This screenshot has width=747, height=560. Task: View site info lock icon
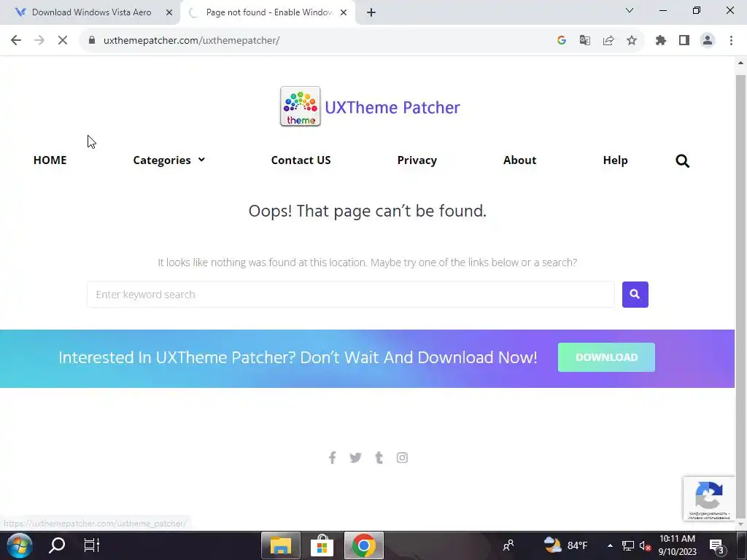point(92,41)
